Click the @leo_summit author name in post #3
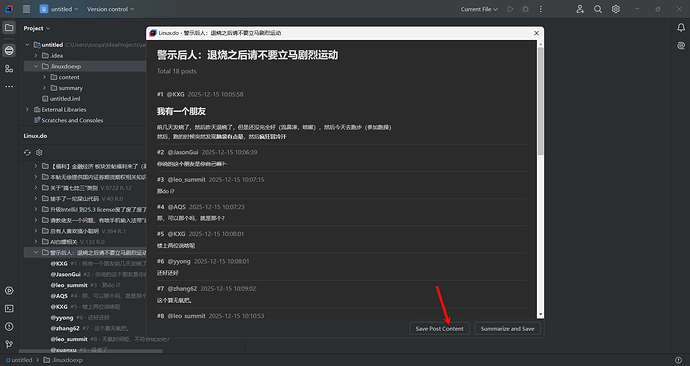Screen dimensions: 690x366 click(186, 179)
